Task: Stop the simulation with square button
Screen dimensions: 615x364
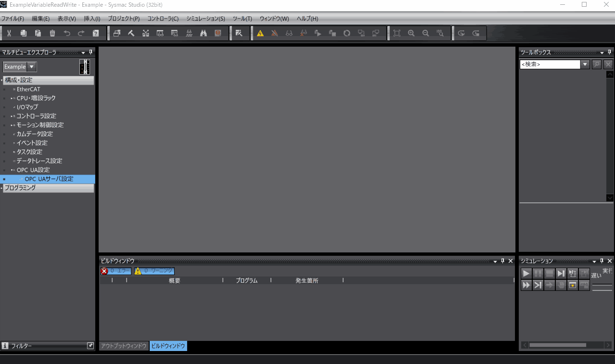Action: 550,273
